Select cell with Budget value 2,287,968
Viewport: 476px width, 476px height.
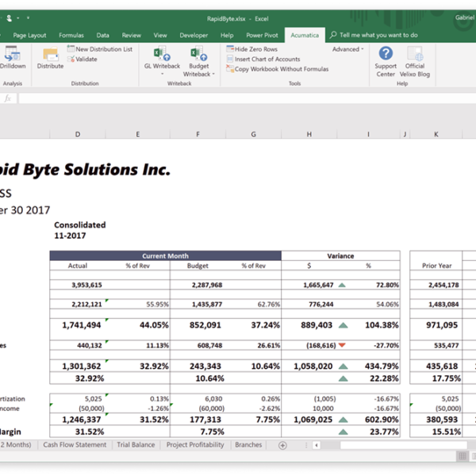click(x=198, y=285)
